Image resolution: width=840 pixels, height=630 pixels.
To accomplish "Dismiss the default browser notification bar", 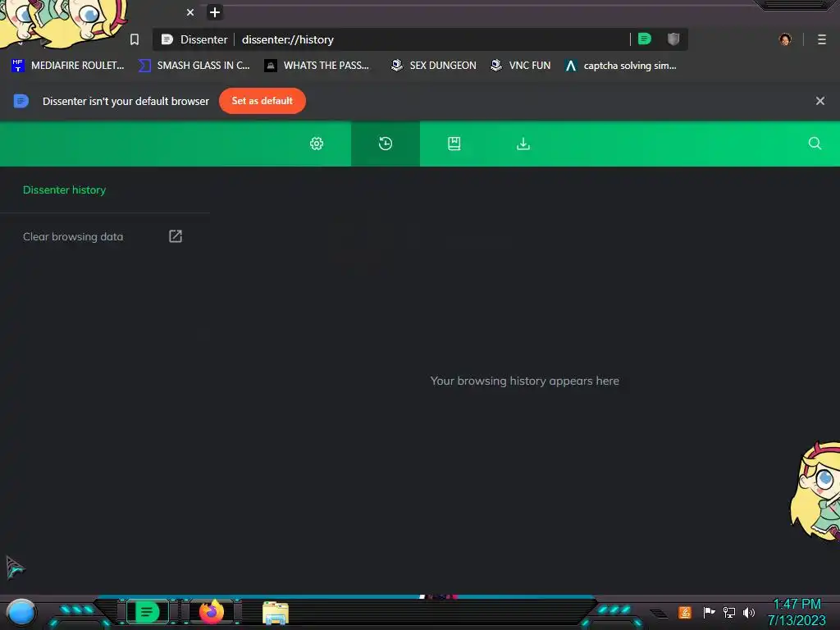I will [819, 101].
